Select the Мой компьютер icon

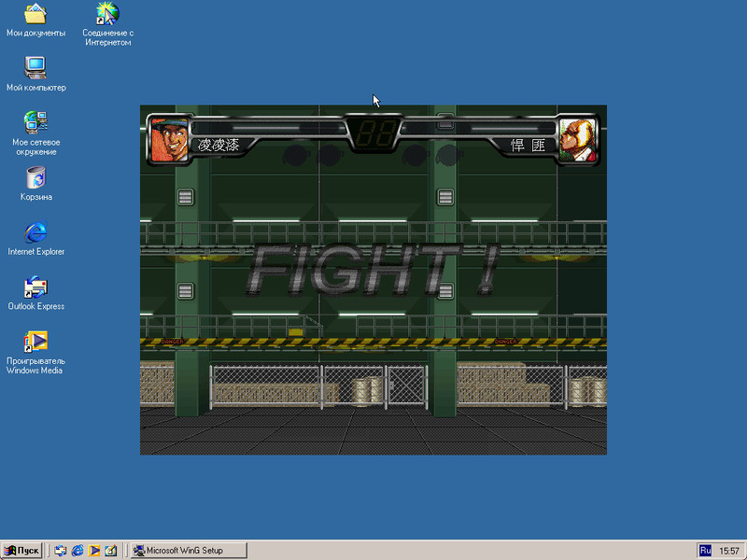35,75
